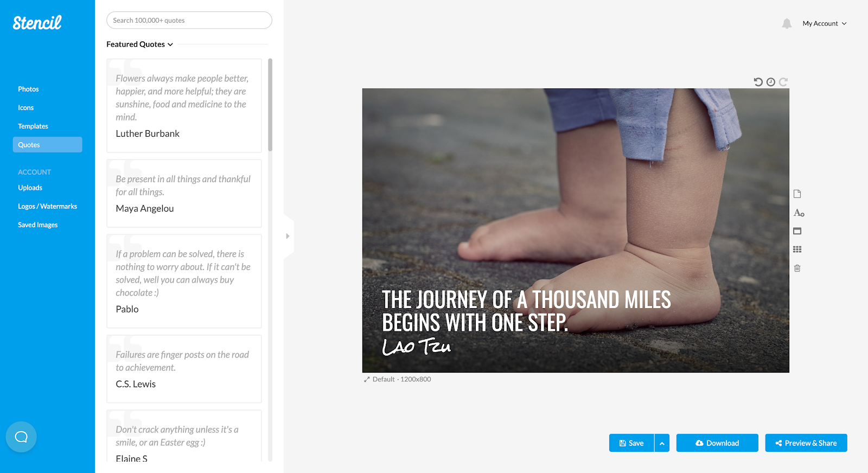Select the Lao Tzu signature text
This screenshot has height=473, width=868.
click(417, 346)
